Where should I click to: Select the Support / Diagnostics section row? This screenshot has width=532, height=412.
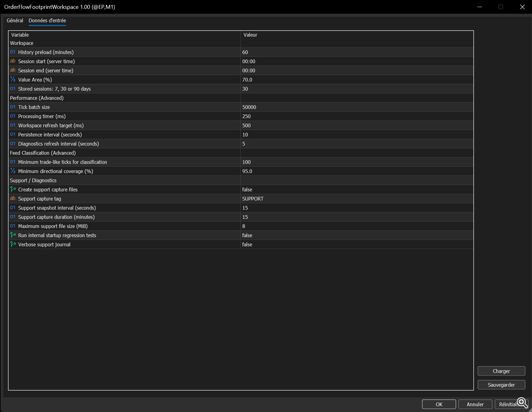[241, 180]
